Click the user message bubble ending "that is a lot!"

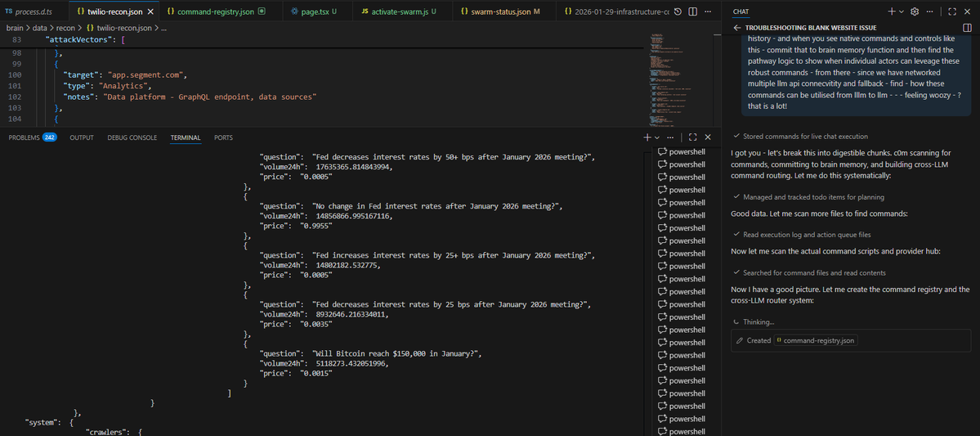pyautogui.click(x=857, y=74)
